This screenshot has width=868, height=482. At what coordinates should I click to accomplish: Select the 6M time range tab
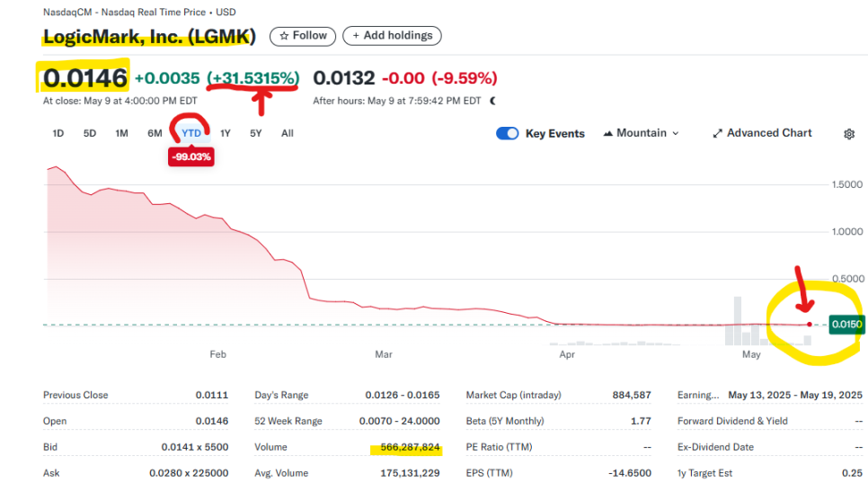click(155, 133)
